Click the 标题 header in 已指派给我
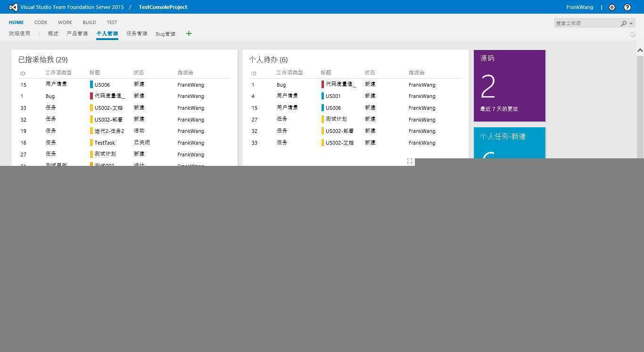The image size is (644, 352). coord(95,73)
